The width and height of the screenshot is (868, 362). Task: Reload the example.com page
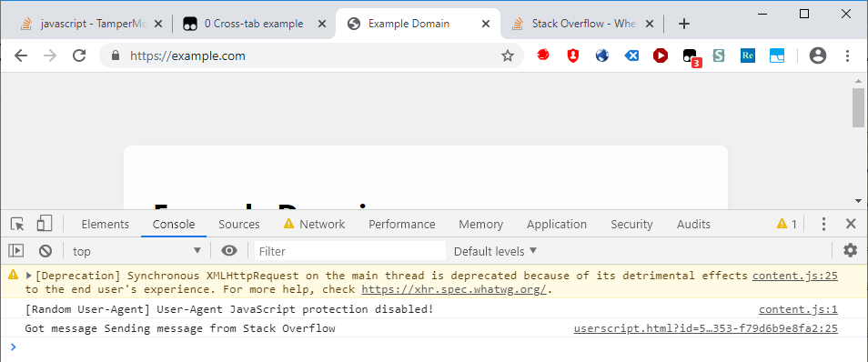[80, 55]
